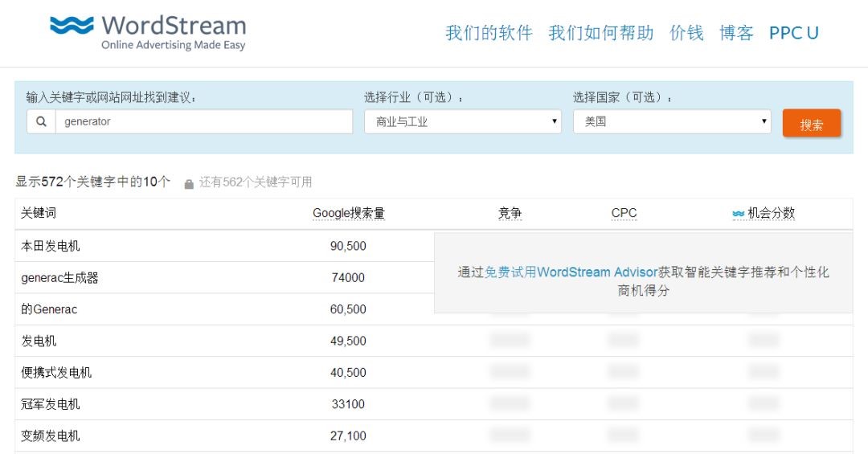This screenshot has width=868, height=454.
Task: Click the 关键词 column header
Action: coord(39,214)
